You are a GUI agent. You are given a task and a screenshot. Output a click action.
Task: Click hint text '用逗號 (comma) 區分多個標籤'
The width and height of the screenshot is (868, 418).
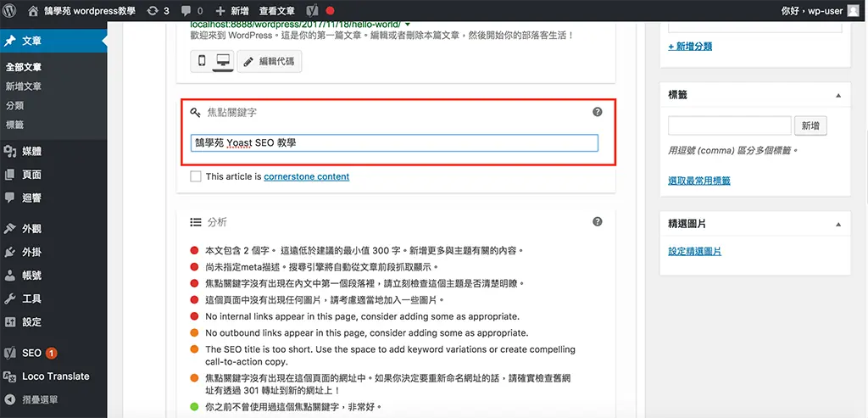click(x=733, y=151)
